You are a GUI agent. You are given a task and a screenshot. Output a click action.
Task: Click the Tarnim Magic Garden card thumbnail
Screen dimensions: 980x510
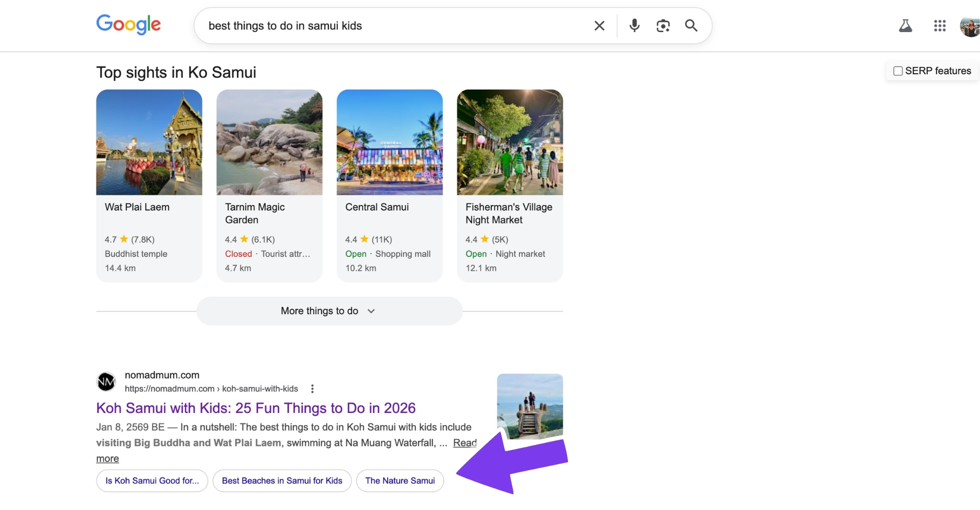coord(269,142)
